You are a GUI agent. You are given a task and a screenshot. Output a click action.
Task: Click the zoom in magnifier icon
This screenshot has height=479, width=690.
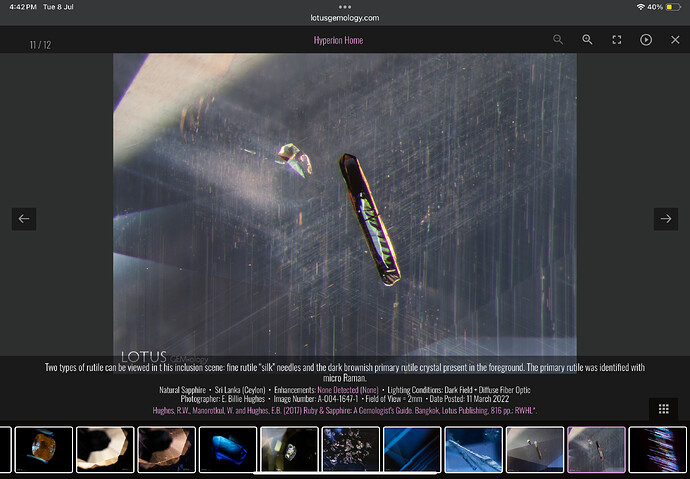[587, 40]
